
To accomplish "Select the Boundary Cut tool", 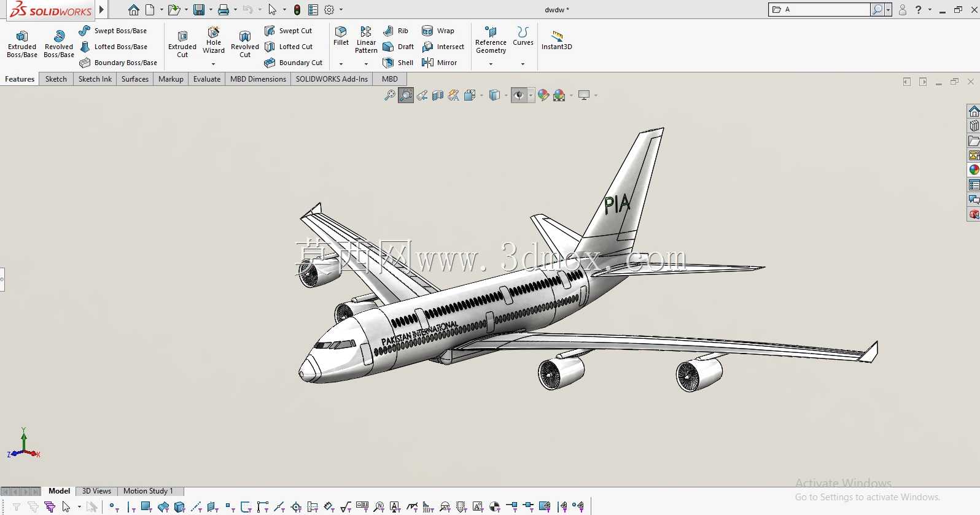I will pos(294,63).
